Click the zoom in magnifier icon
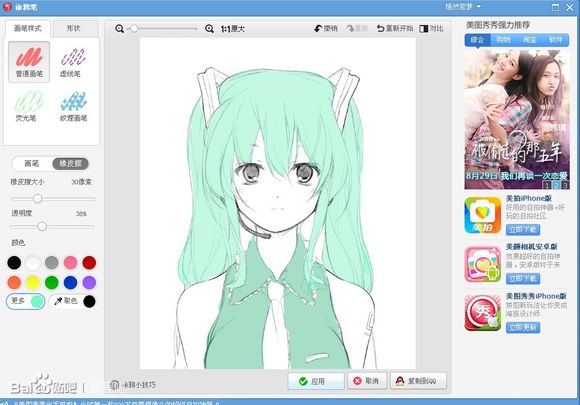 tap(209, 28)
